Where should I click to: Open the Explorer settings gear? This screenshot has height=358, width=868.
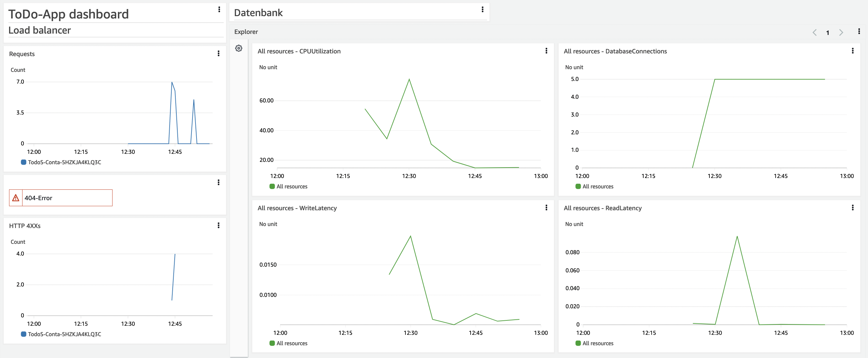click(238, 48)
